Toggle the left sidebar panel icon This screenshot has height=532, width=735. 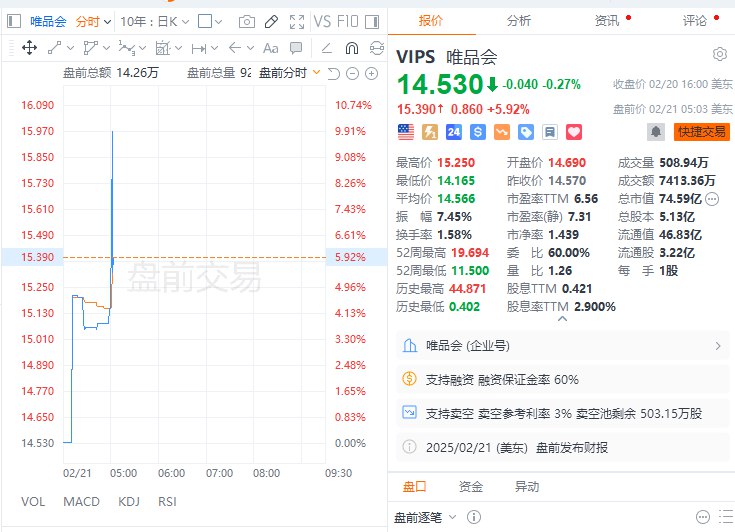14,21
